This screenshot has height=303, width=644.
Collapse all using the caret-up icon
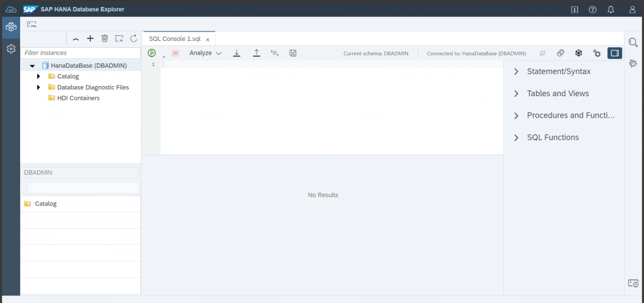click(75, 38)
